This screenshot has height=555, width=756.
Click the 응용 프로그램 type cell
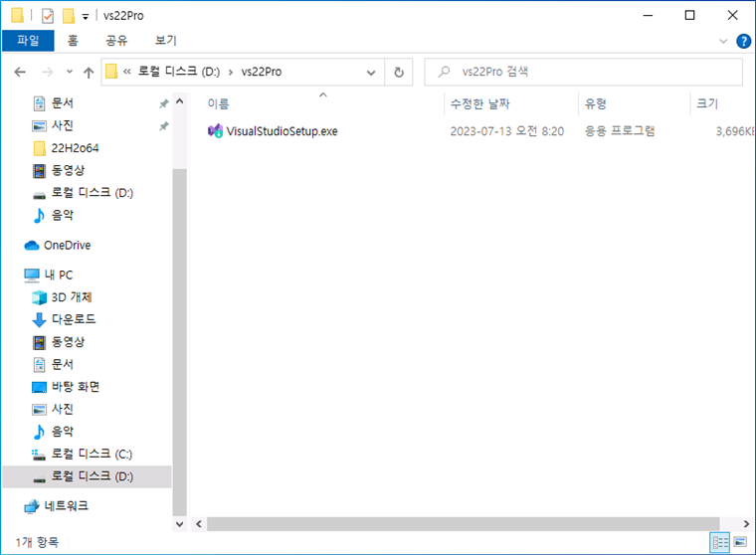pos(620,131)
